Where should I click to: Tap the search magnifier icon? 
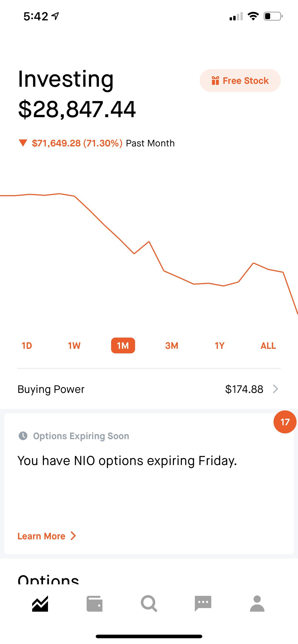149,604
